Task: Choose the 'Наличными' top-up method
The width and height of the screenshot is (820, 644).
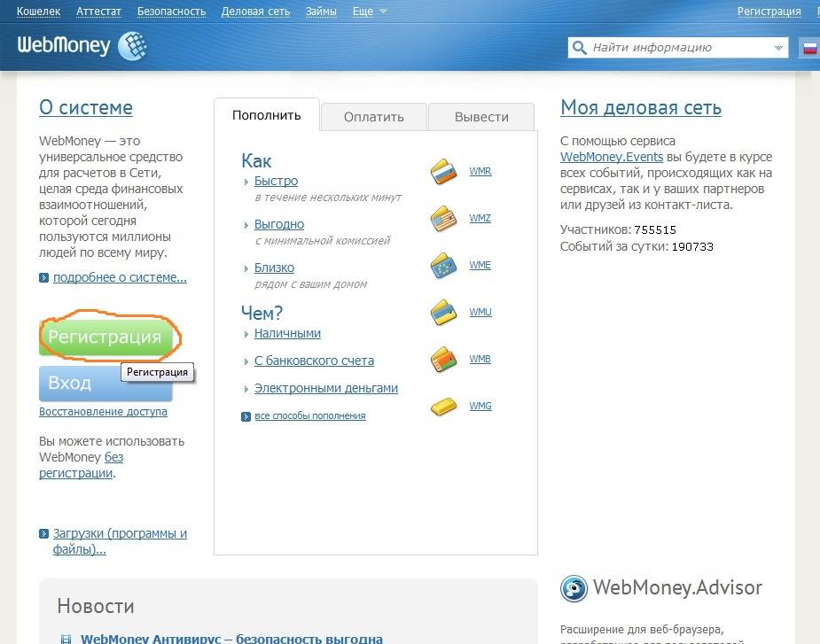Action: tap(287, 333)
